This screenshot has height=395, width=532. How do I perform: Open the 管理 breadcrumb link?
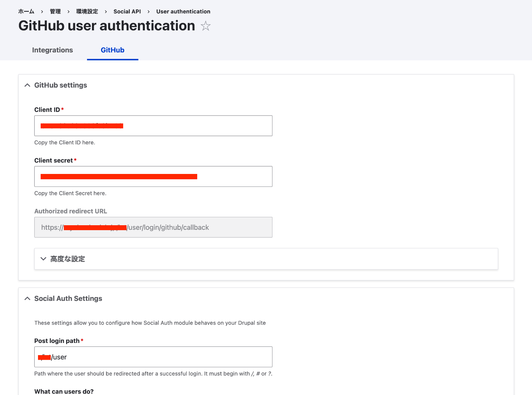click(x=55, y=11)
